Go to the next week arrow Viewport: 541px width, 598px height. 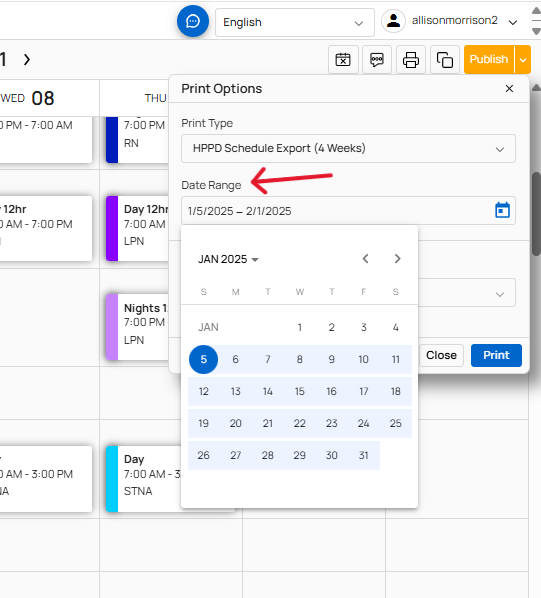[27, 59]
